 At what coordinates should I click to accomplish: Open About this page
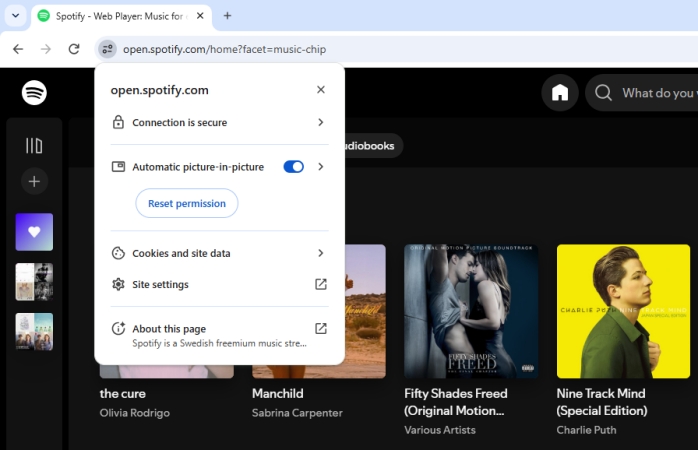click(x=219, y=335)
